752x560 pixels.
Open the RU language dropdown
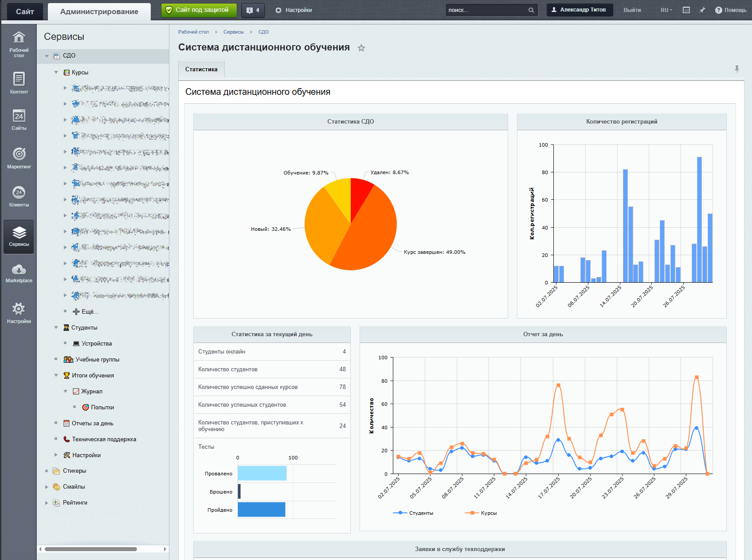click(666, 10)
